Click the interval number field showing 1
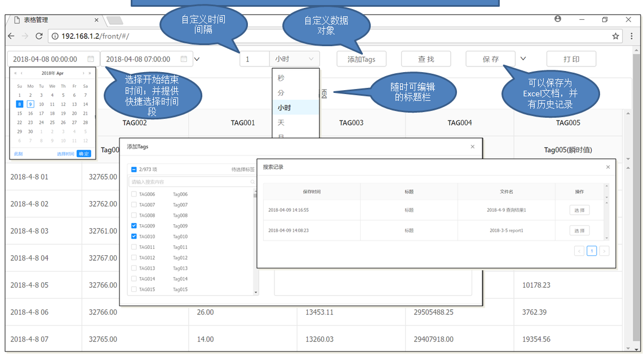The width and height of the screenshot is (644, 356). (255, 59)
